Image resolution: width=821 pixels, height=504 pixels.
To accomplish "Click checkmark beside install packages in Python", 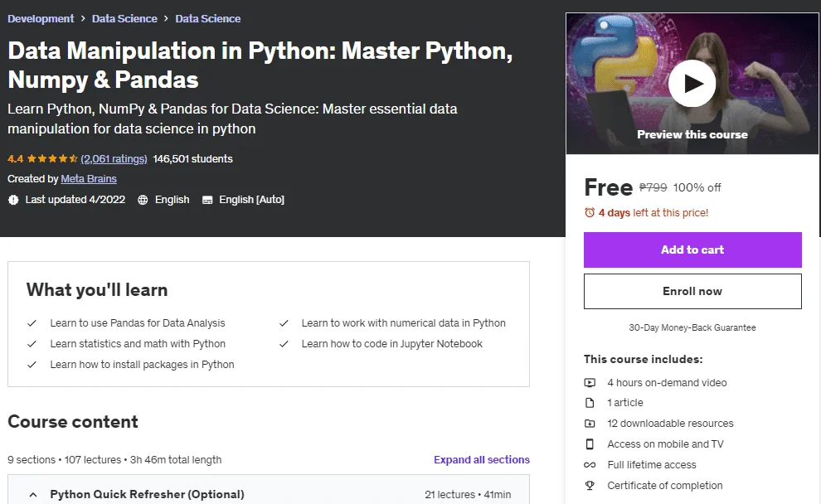I will 32,364.
